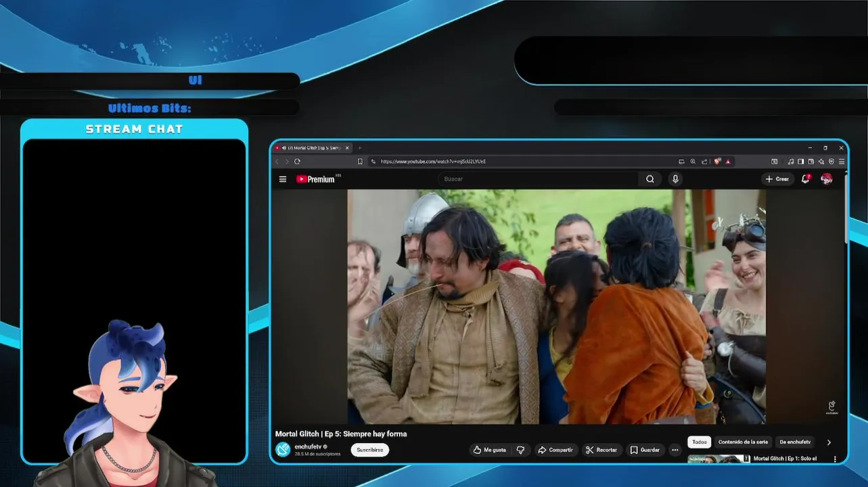This screenshot has height=487, width=868.
Task: Toggle the browser sidebar panel icon
Action: pyautogui.click(x=801, y=162)
